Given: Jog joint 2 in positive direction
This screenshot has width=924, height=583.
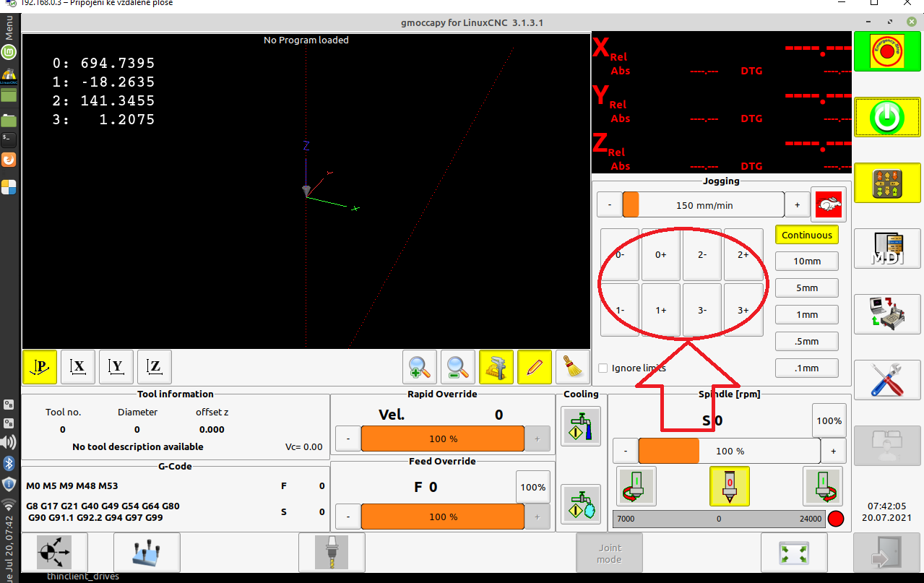Looking at the screenshot, I should point(743,254).
